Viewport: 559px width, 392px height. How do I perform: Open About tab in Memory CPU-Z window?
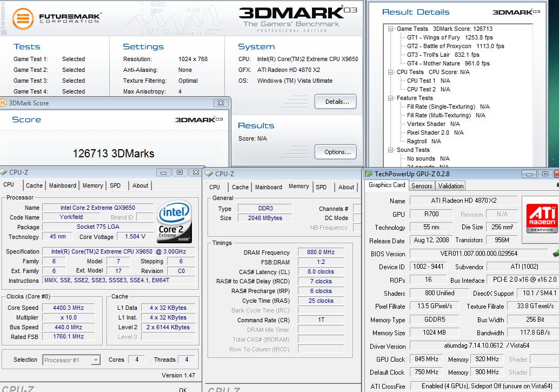pyautogui.click(x=346, y=187)
